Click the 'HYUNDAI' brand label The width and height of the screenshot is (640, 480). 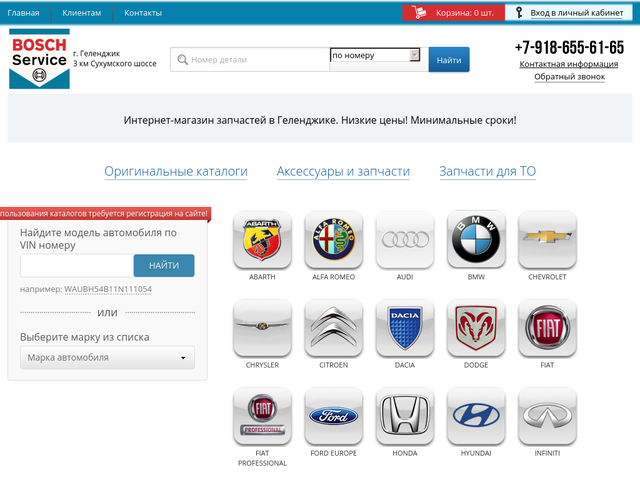coord(476,453)
